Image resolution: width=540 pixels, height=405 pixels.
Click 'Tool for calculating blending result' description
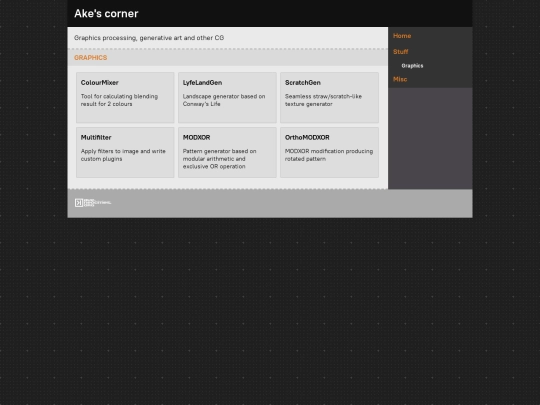click(x=119, y=100)
